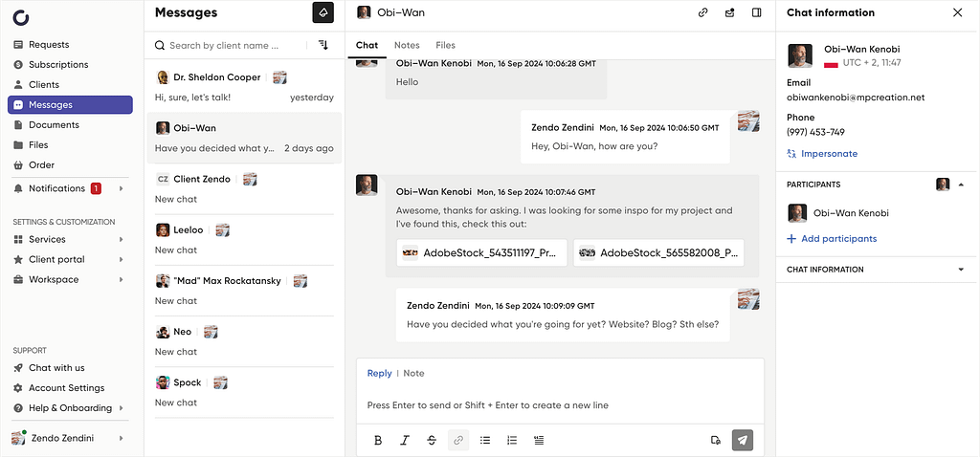Click the checklist formatting icon
The height and width of the screenshot is (457, 980).
pos(539,440)
